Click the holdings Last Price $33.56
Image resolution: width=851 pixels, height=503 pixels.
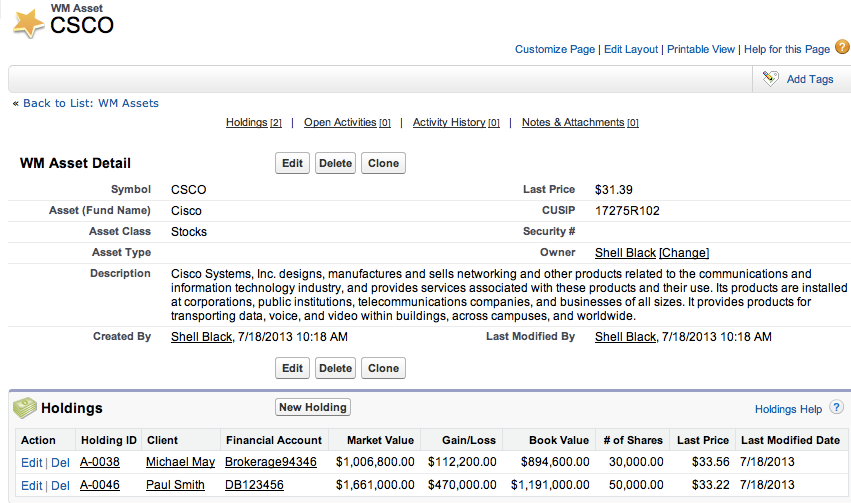710,462
